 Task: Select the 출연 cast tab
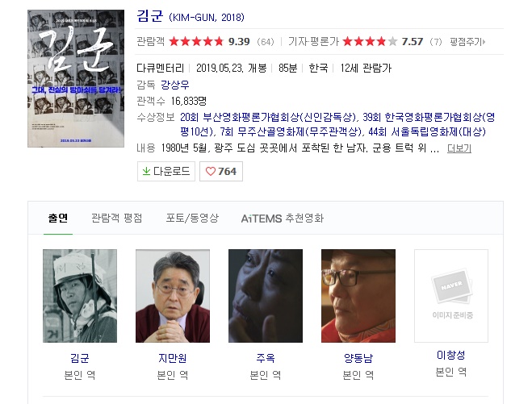[x=58, y=218]
